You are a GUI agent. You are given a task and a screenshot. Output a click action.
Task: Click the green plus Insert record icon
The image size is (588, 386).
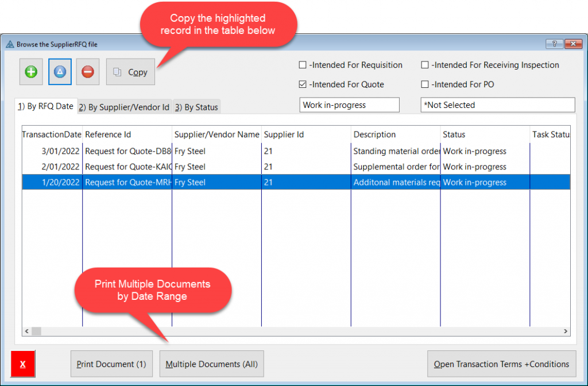(x=31, y=72)
